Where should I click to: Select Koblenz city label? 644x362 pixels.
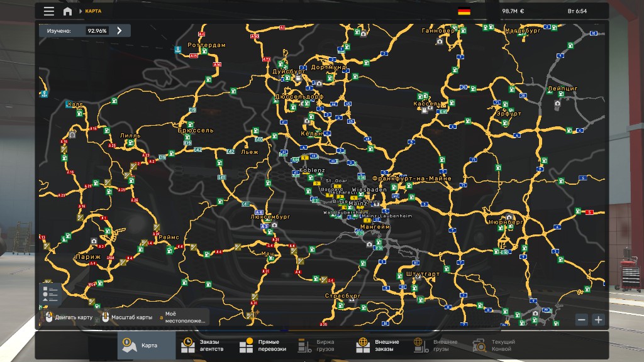(x=312, y=170)
